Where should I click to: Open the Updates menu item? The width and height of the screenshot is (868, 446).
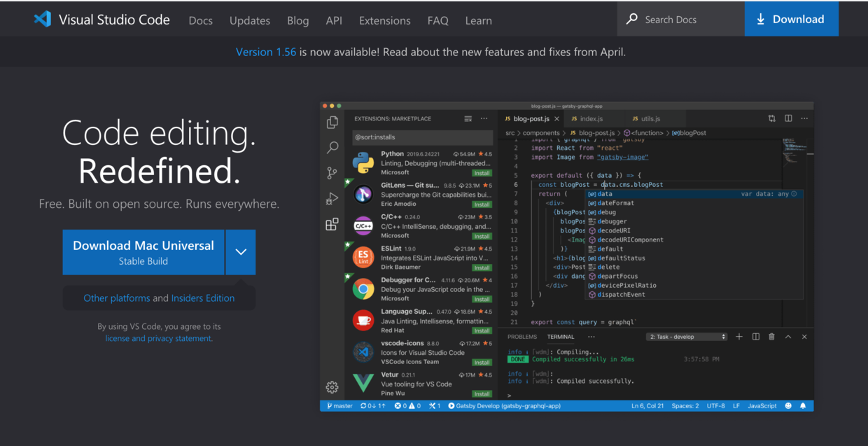point(250,20)
